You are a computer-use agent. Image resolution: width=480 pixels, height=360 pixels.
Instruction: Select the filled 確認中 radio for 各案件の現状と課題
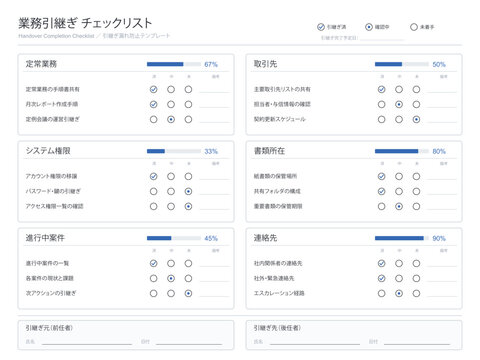pos(171,278)
